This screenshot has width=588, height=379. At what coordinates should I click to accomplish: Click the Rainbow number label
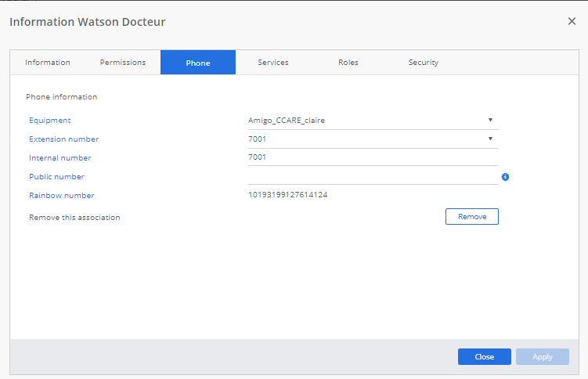point(62,196)
